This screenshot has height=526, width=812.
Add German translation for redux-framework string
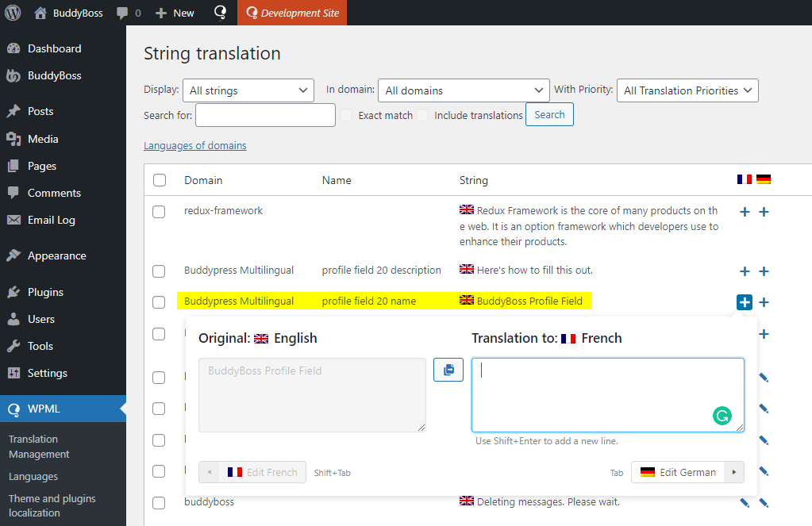764,212
